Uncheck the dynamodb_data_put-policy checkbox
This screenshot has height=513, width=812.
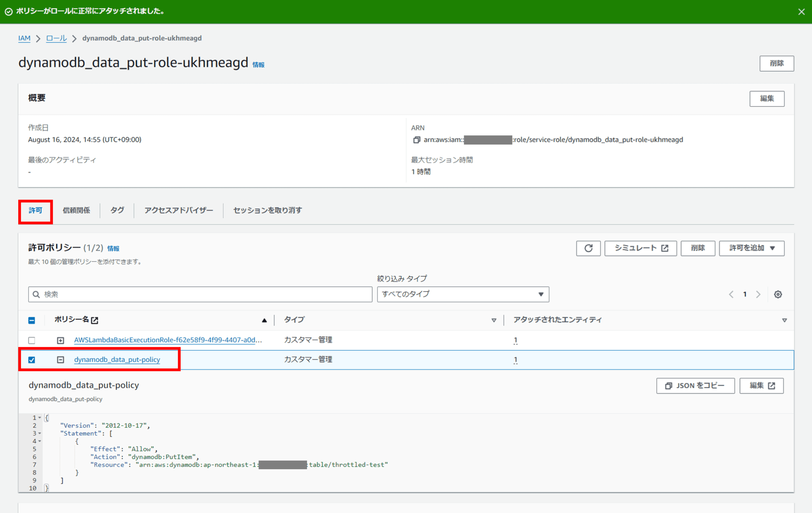tap(32, 360)
